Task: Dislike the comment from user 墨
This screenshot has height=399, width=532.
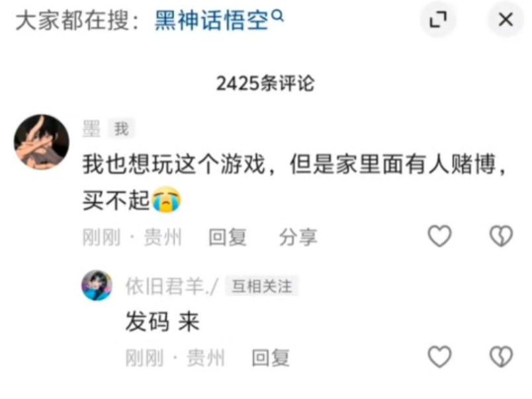Action: coord(501,236)
